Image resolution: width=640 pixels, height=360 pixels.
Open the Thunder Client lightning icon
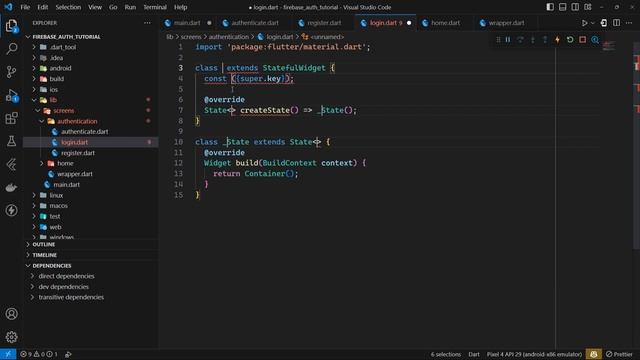(x=11, y=210)
